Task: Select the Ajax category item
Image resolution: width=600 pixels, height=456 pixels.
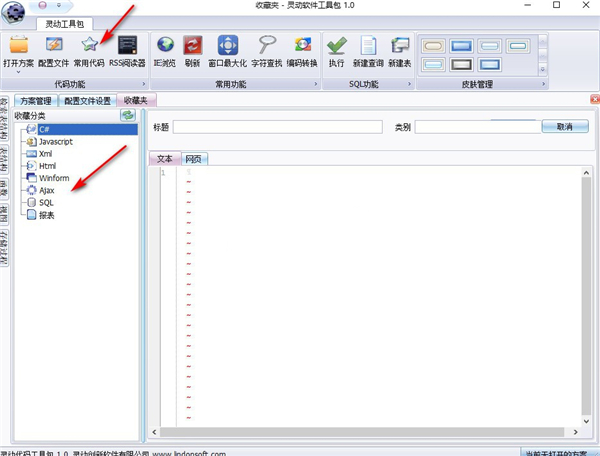Action: (46, 190)
